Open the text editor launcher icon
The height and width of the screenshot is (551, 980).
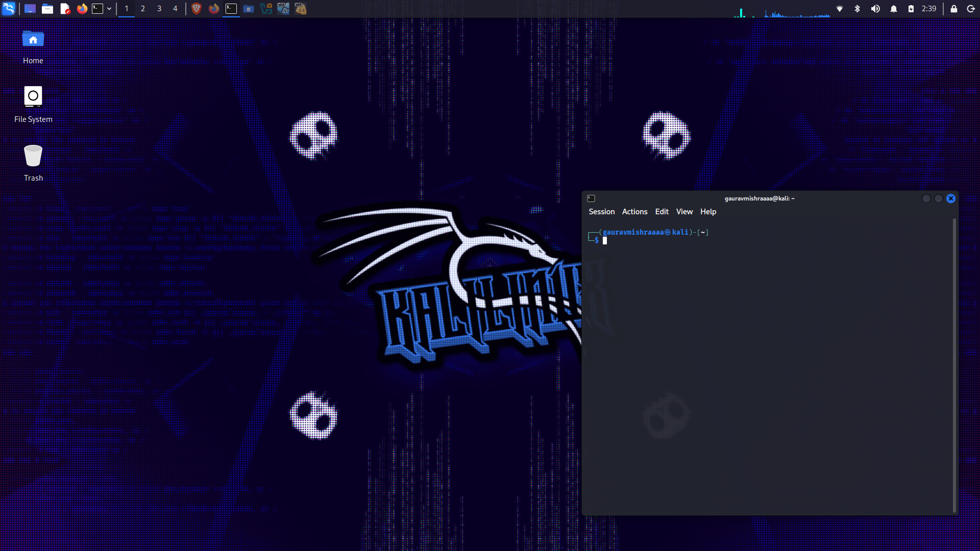pyautogui.click(x=65, y=9)
